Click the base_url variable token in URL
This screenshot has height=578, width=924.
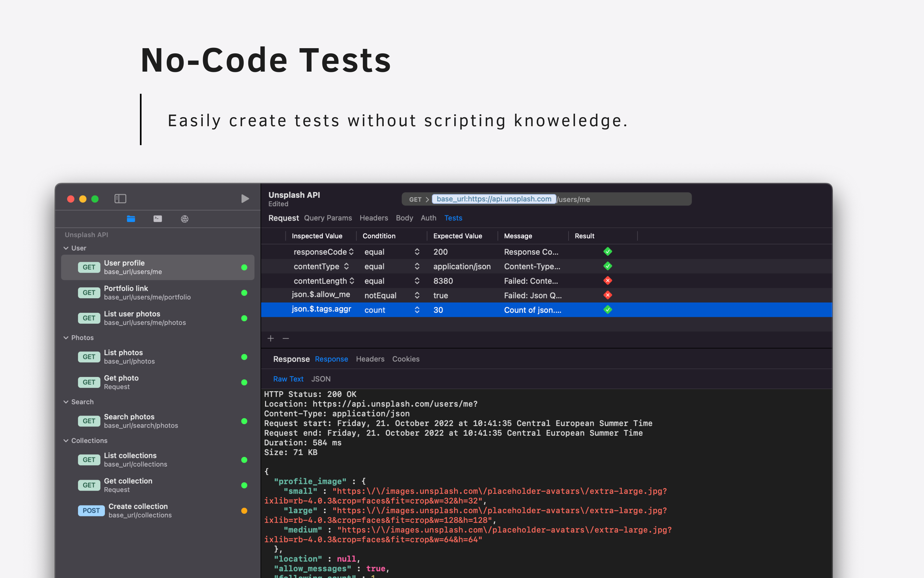coord(494,199)
